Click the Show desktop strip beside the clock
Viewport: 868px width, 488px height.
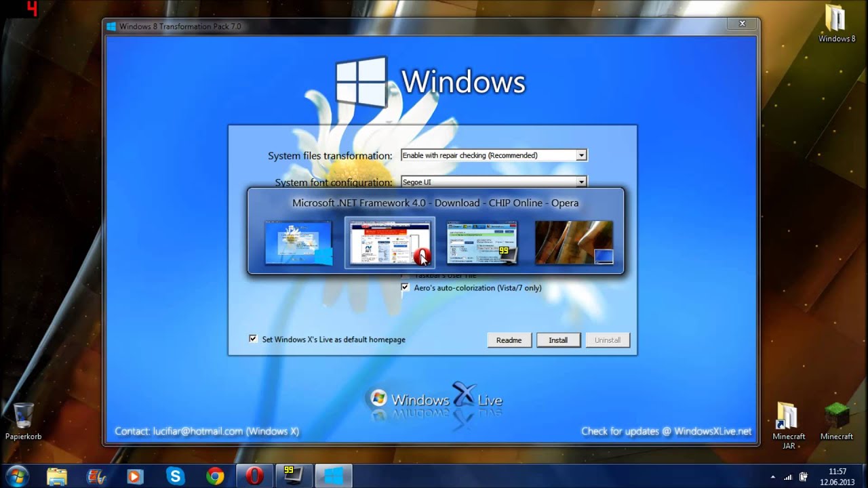[864, 476]
